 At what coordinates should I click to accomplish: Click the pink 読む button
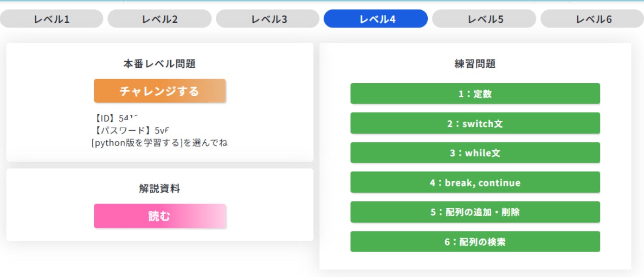pos(160,216)
